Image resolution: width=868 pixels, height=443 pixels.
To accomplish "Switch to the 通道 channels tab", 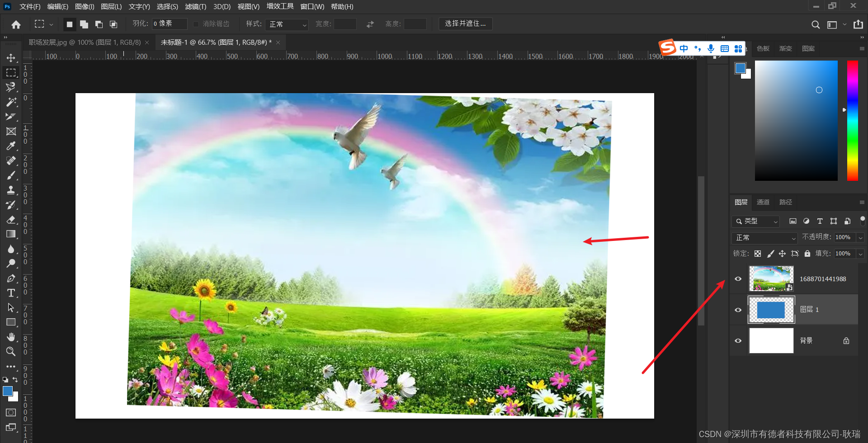I will 763,202.
